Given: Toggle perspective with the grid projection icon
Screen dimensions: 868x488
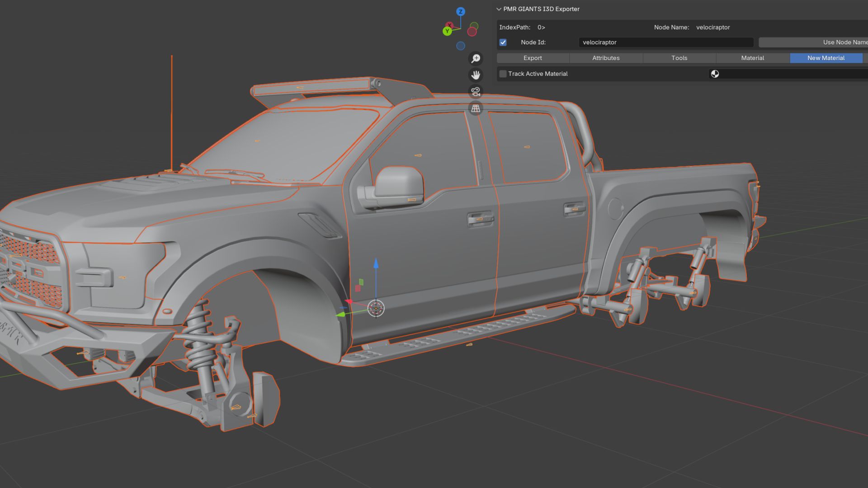Looking at the screenshot, I should [x=476, y=108].
